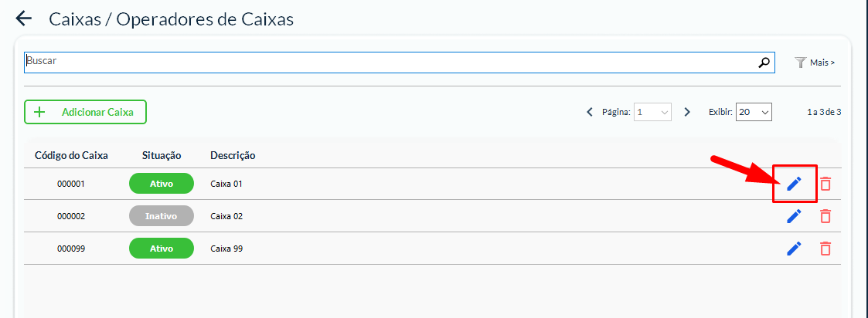Click the Adicionar Caixa button
The width and height of the screenshot is (868, 318).
[x=85, y=112]
